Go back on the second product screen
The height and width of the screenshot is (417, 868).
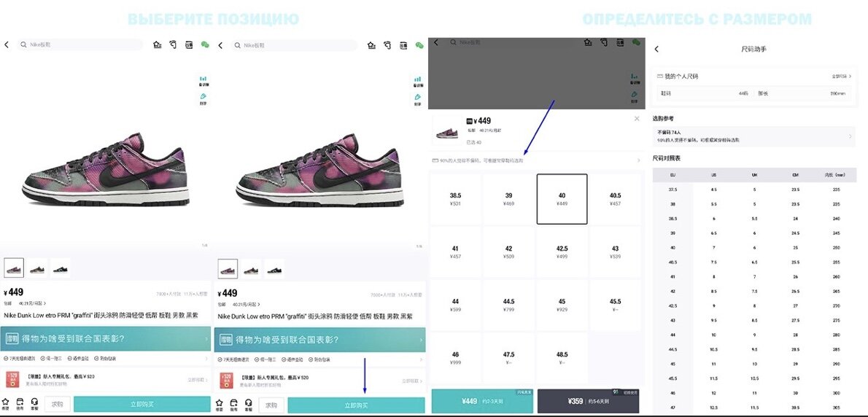[x=220, y=45]
